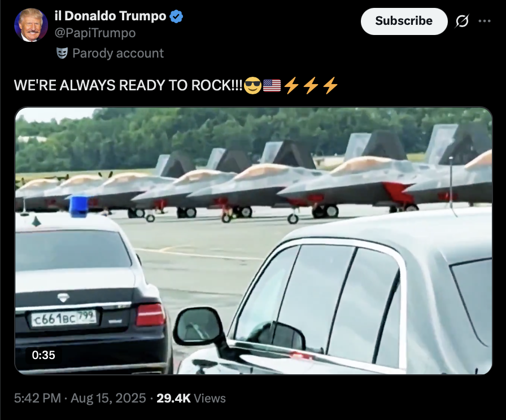This screenshot has height=420, width=506.
Task: Click the American flag emoji
Action: pos(272,86)
